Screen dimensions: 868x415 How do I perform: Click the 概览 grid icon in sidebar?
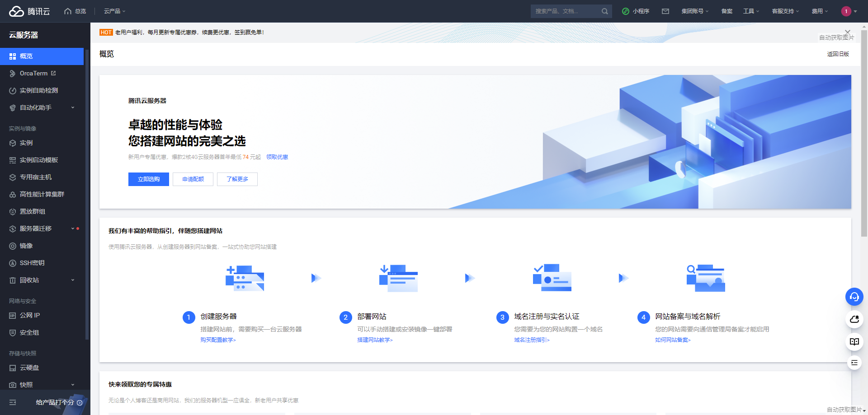click(13, 56)
